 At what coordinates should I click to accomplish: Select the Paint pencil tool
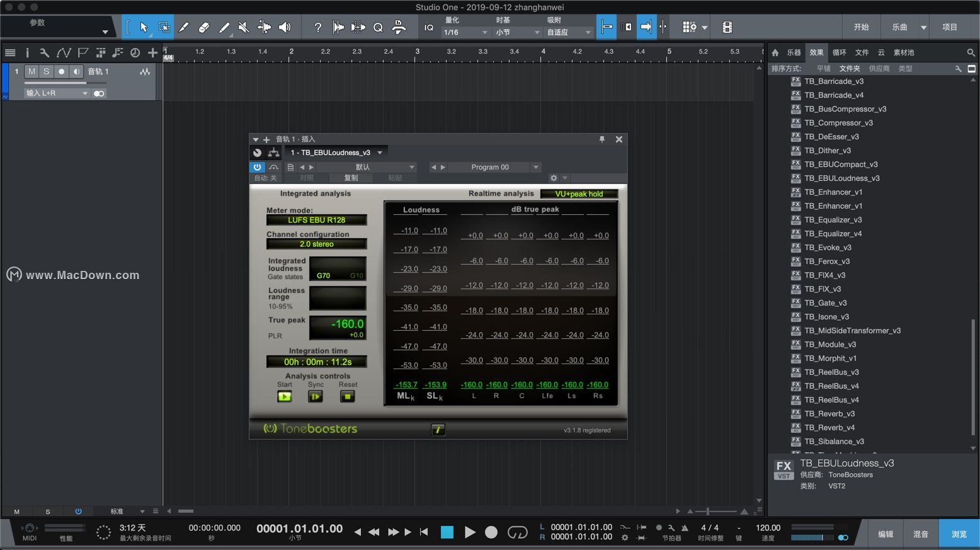click(x=224, y=27)
